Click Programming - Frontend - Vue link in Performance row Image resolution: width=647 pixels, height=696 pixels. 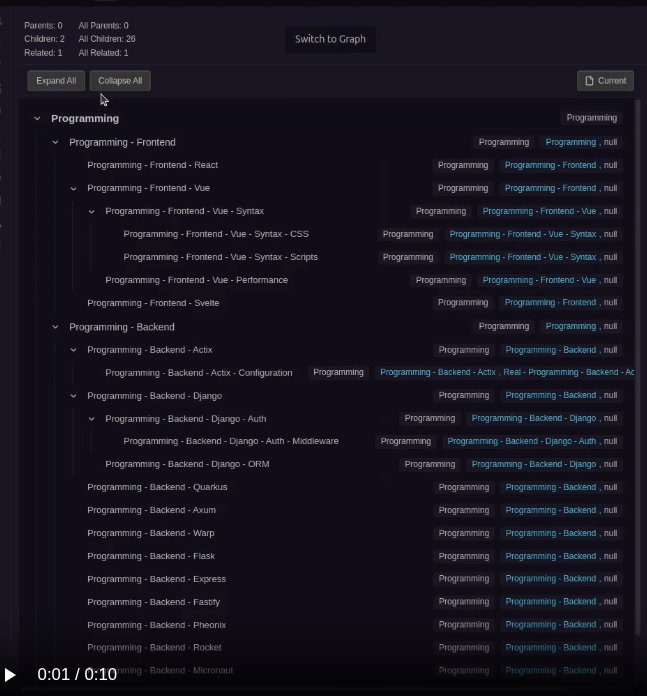tap(539, 280)
